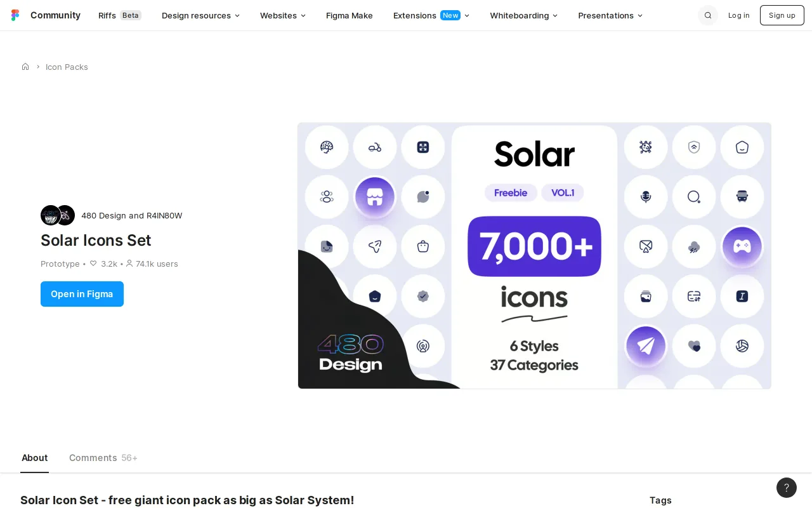
Task: Switch to the Comments tab
Action: (x=103, y=458)
